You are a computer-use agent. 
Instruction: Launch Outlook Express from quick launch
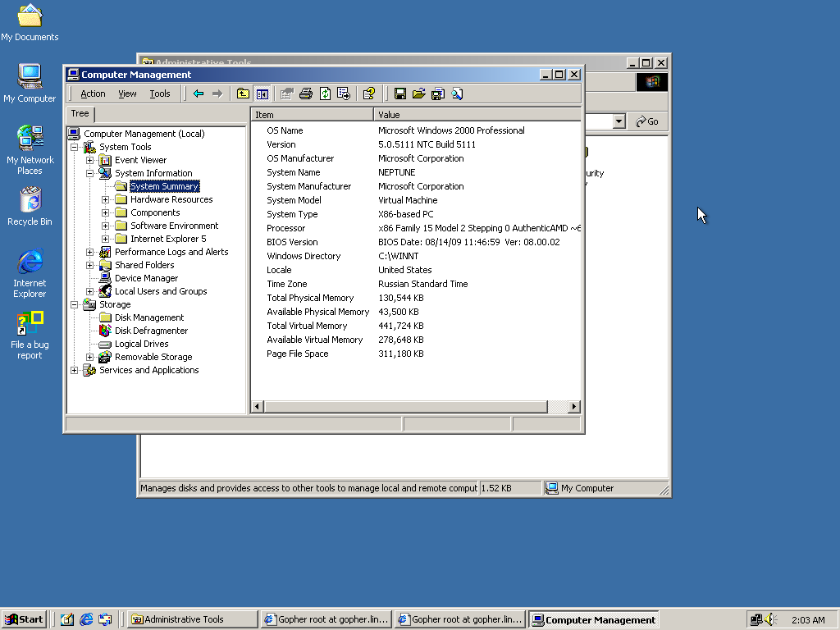click(105, 619)
